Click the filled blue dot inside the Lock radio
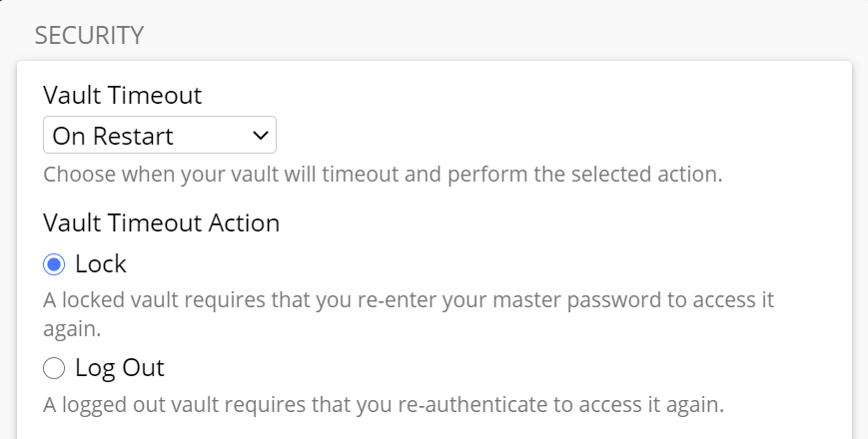This screenshot has height=439, width=868. point(54,264)
